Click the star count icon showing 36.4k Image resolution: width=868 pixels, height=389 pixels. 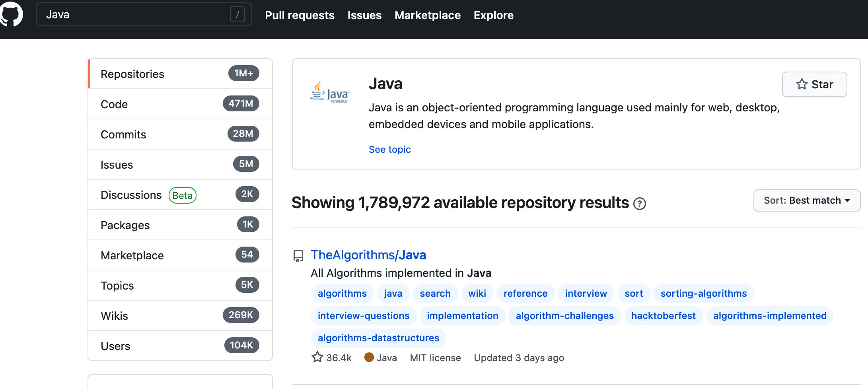(317, 357)
